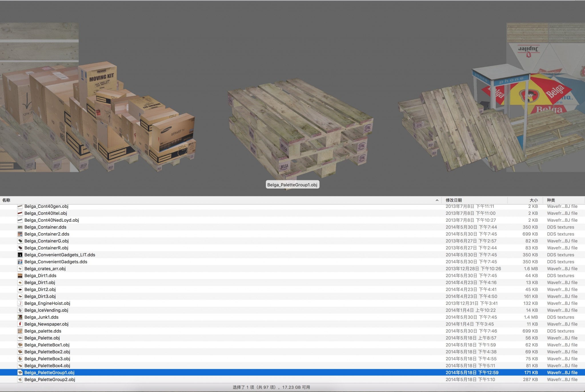Click the 1.6 MB size cell
Viewport: 585px width, 392px height.
531,269
